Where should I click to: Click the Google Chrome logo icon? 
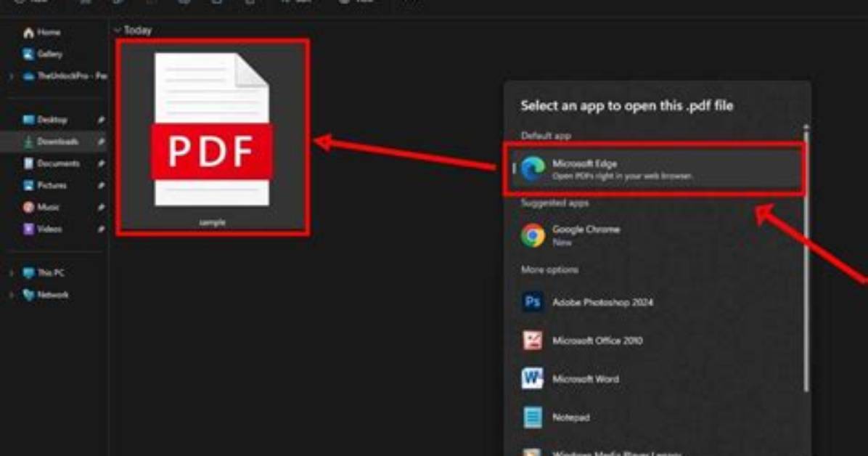pyautogui.click(x=533, y=235)
